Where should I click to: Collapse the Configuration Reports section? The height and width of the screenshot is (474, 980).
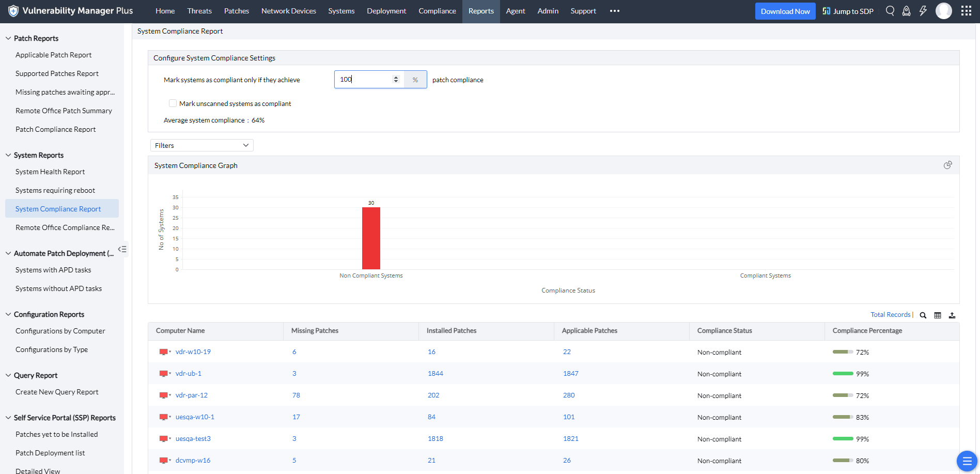[8, 314]
